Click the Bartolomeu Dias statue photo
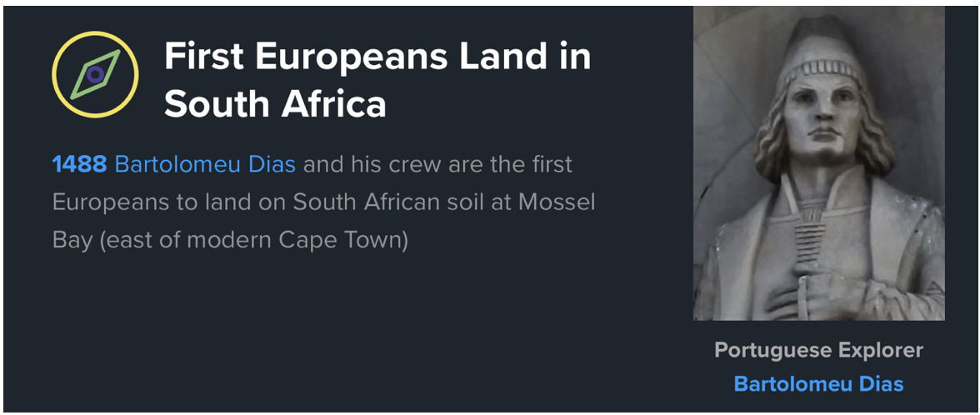 818,163
